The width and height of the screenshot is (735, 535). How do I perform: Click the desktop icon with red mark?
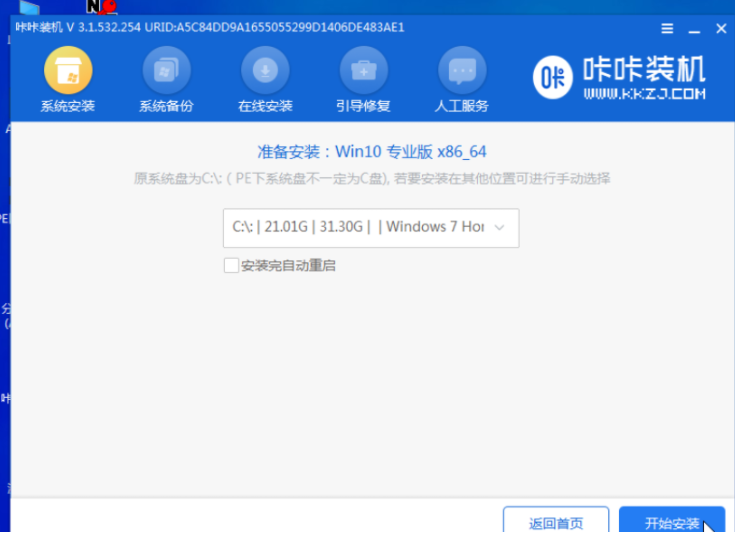click(x=102, y=7)
